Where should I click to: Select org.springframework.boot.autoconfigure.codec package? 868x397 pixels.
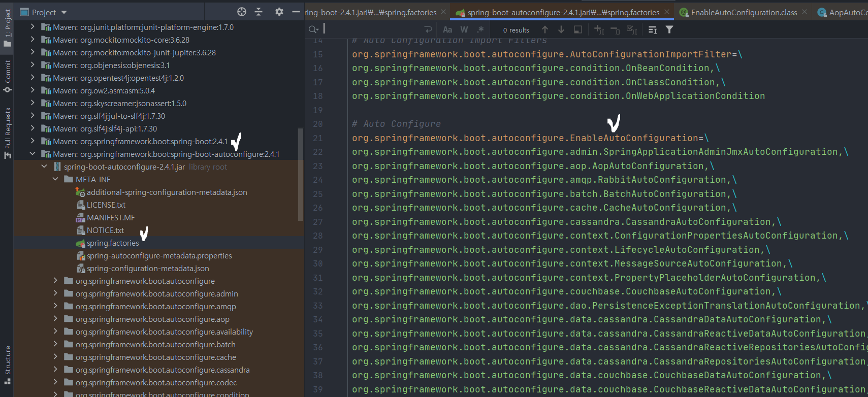(156, 382)
